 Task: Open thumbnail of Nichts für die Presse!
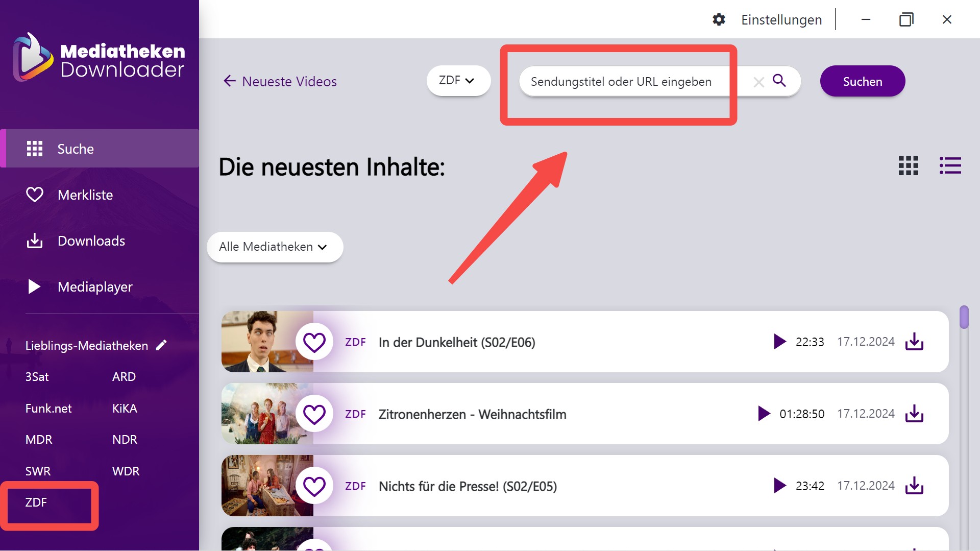coord(267,486)
